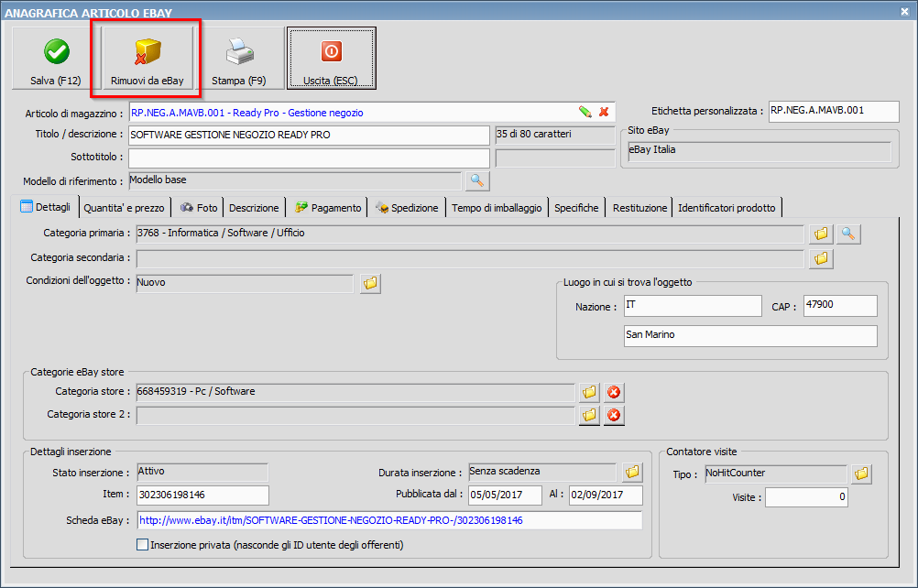Open folder icon for Categoria secondaria
Screen dimensions: 918x588
pyautogui.click(x=821, y=258)
